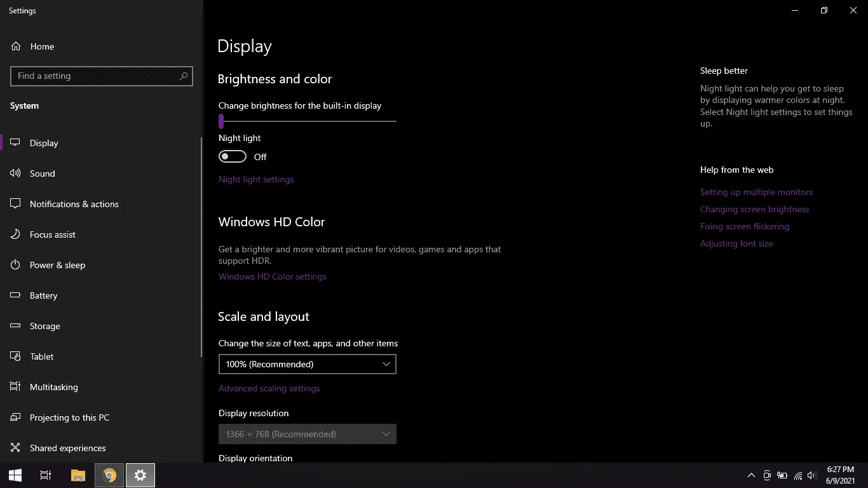The image size is (868, 488).
Task: Go to Display settings page
Action: (102, 143)
